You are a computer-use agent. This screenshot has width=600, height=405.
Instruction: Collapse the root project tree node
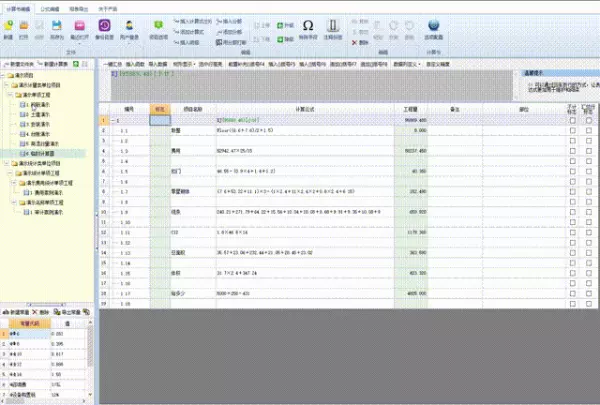coord(3,75)
